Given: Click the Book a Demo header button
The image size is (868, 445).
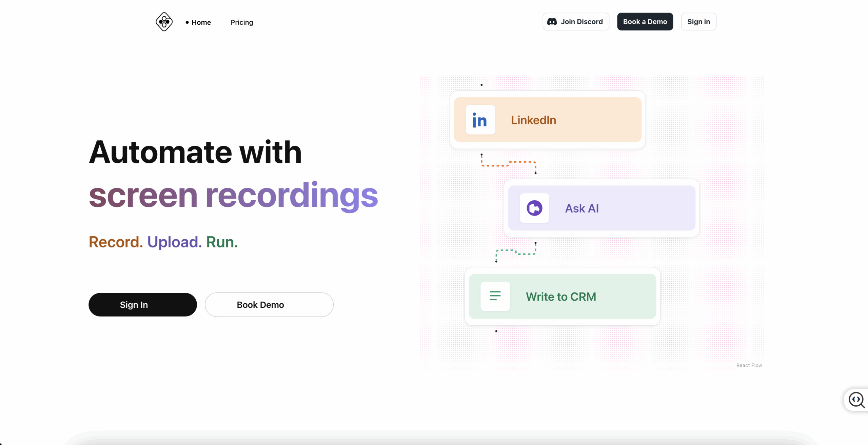Looking at the screenshot, I should click(x=645, y=22).
